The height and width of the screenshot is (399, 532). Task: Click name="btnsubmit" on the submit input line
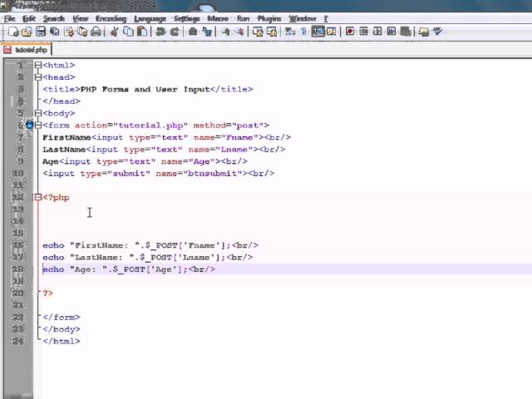tap(201, 174)
